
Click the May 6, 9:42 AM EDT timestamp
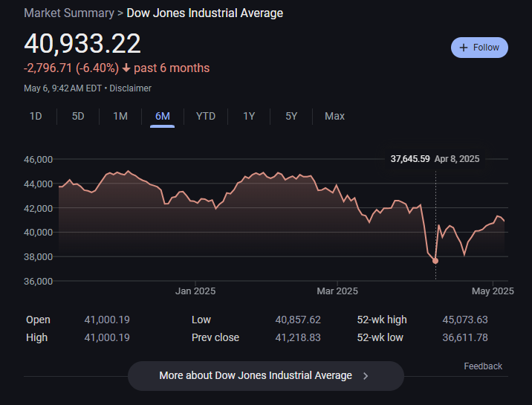click(x=62, y=88)
